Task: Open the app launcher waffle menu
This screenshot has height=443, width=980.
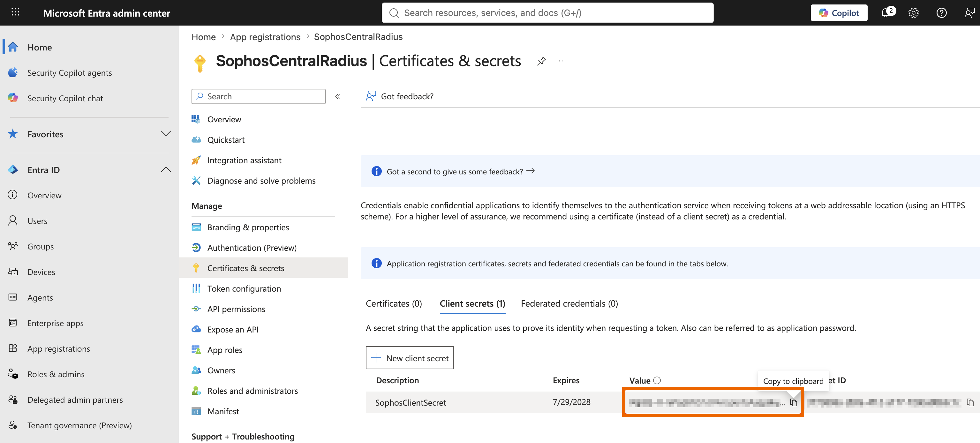Action: 15,12
